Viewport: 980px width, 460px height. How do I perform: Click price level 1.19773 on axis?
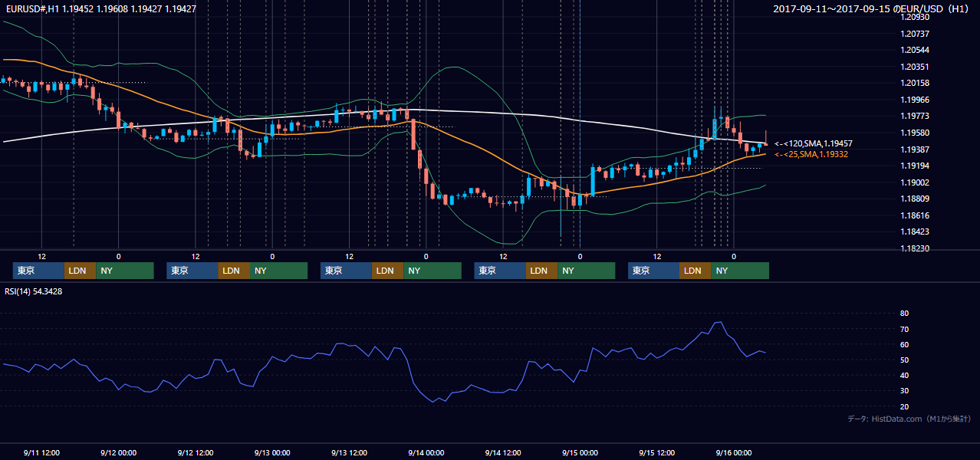(x=914, y=117)
